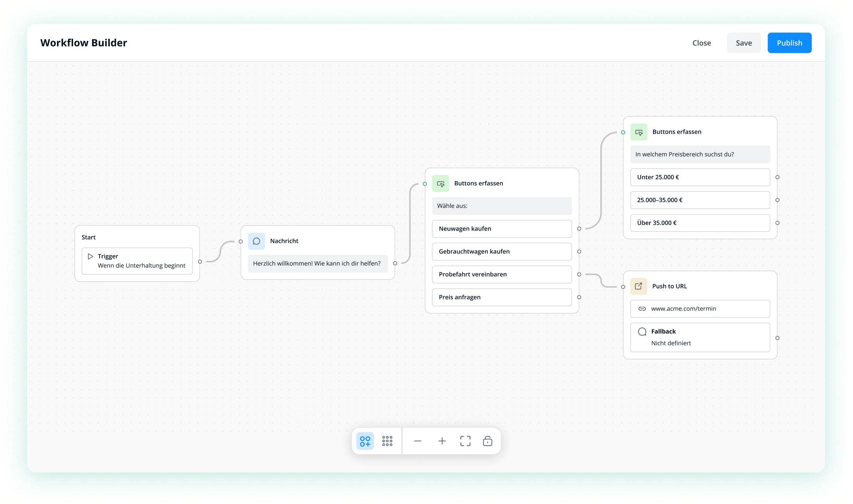Click the Push to URL node icon
853x504 pixels.
click(638, 286)
